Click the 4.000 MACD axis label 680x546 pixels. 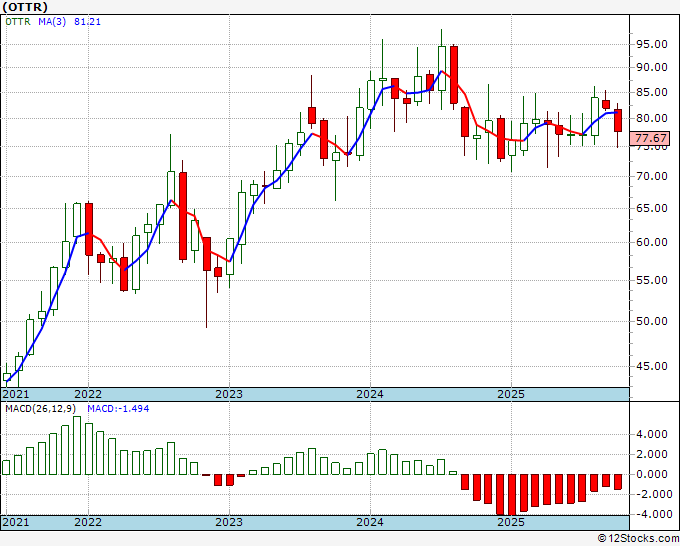tap(652, 435)
